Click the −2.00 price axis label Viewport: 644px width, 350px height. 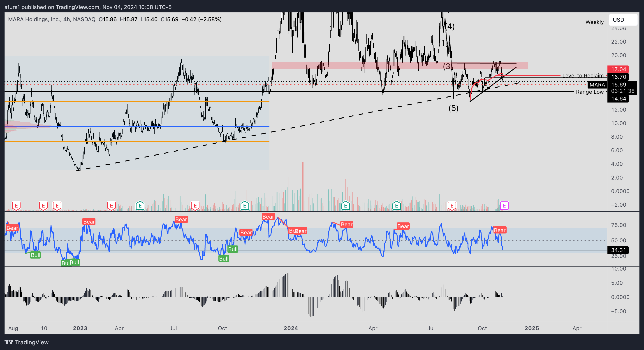coord(619,205)
